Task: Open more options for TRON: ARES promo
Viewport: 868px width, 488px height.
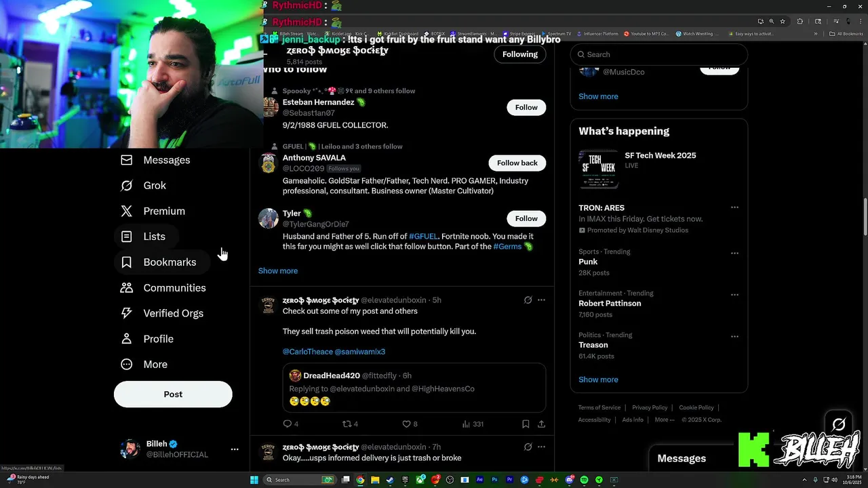Action: click(x=734, y=207)
